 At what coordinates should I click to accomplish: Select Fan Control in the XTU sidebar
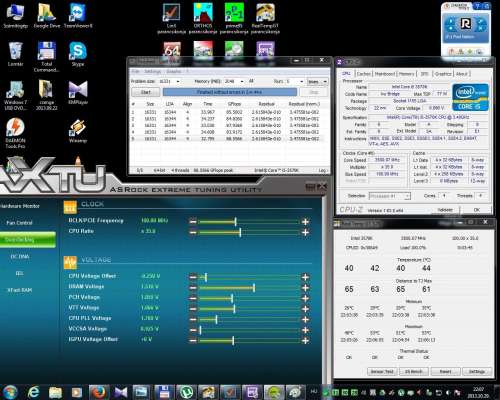(19, 223)
